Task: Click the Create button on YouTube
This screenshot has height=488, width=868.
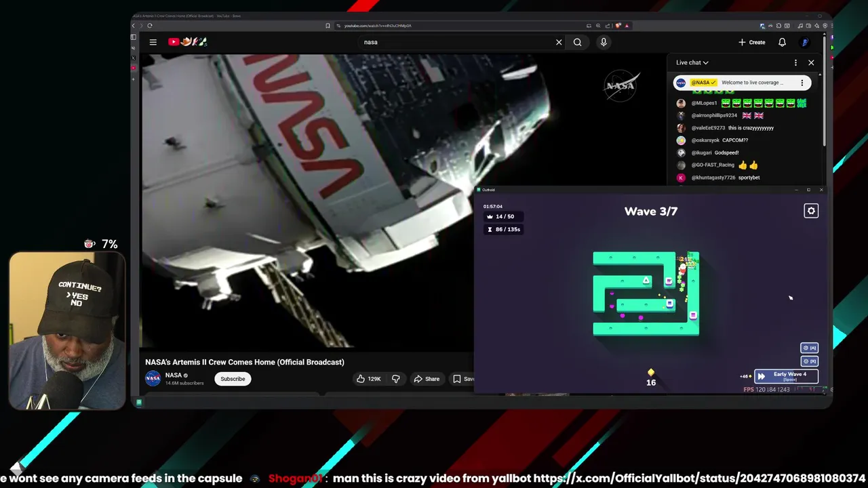Action: click(x=752, y=42)
